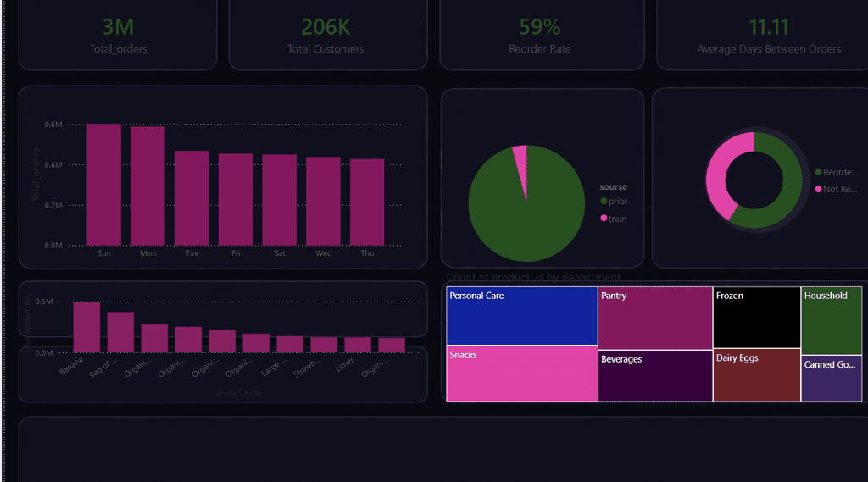Select the Banana bar in product chart
868x482 pixels.
87,327
